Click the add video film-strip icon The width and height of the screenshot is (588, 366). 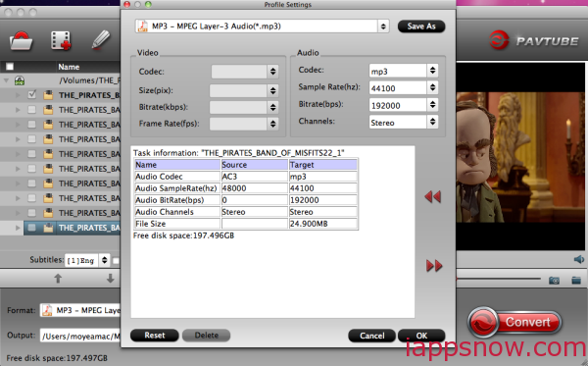[x=61, y=40]
